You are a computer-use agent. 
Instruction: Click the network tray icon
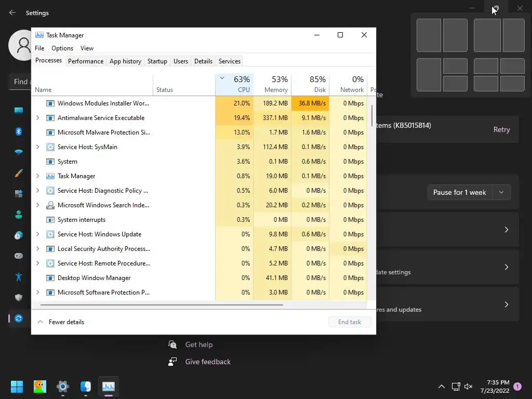456,387
